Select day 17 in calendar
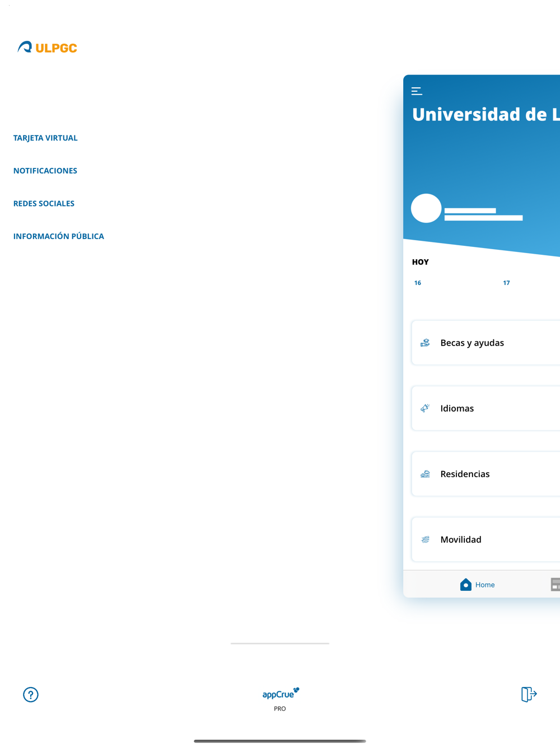 click(506, 283)
